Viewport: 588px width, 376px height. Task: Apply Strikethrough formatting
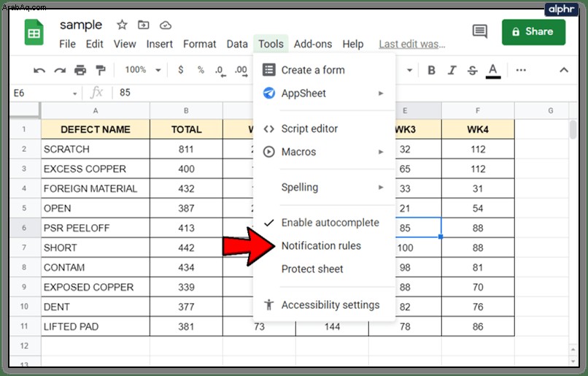point(473,70)
